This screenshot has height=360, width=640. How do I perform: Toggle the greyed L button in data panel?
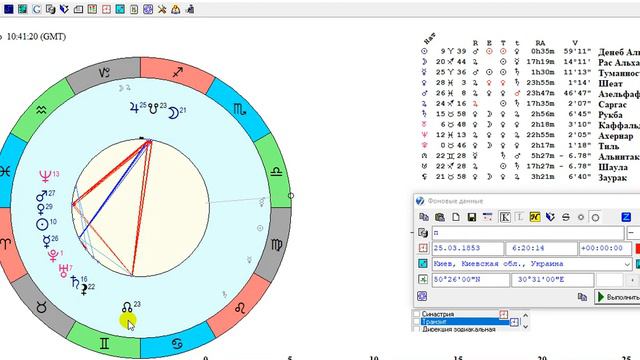[519, 217]
